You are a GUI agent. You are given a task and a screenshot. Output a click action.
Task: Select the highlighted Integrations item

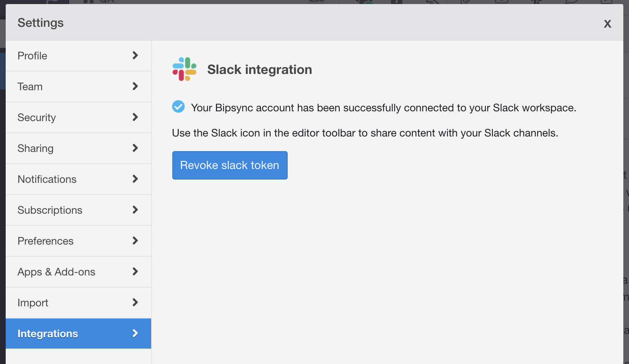[x=78, y=334]
